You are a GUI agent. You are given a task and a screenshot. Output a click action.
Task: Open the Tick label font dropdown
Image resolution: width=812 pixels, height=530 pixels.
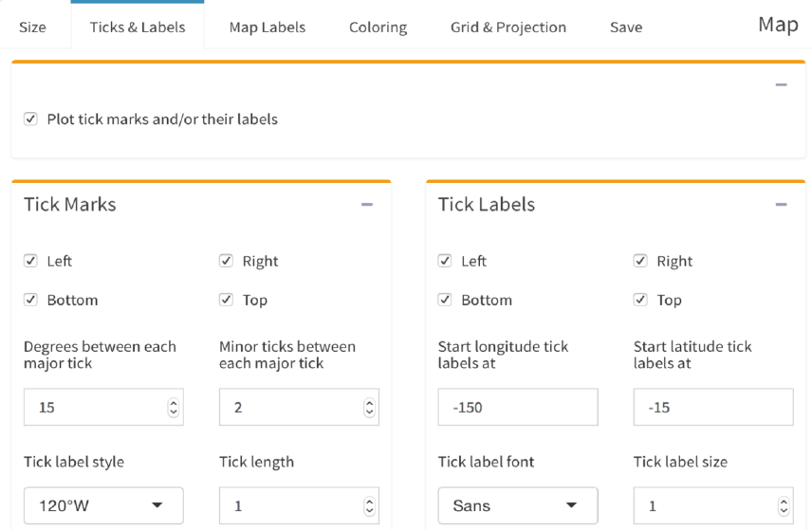pyautogui.click(x=518, y=505)
